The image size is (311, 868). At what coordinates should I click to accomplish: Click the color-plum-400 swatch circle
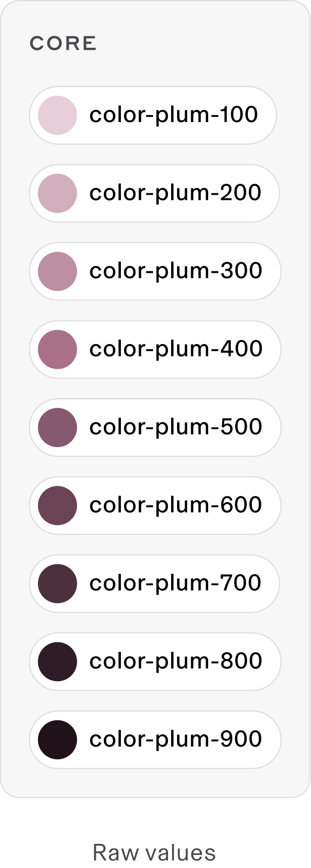(58, 349)
